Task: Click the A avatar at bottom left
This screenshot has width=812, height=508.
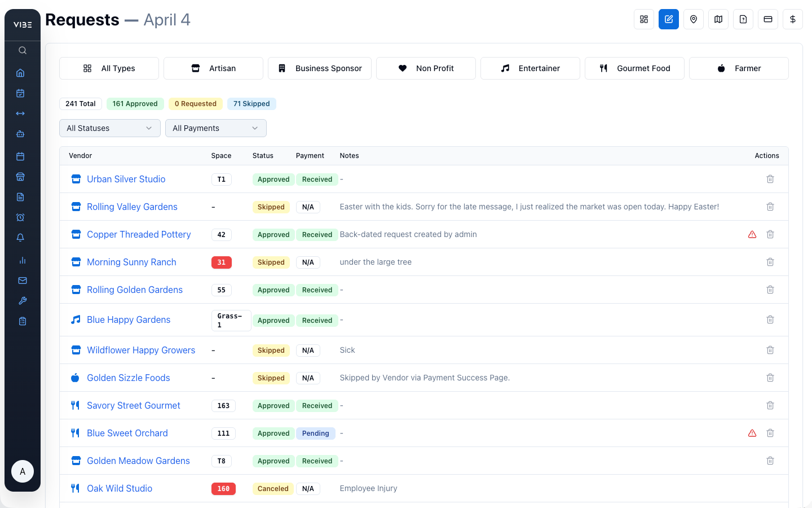Action: pos(23,471)
